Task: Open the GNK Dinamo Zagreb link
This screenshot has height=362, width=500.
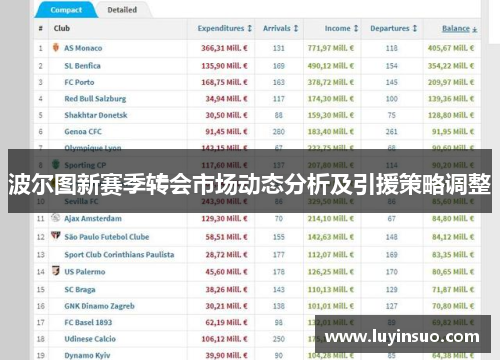Action: (x=99, y=306)
